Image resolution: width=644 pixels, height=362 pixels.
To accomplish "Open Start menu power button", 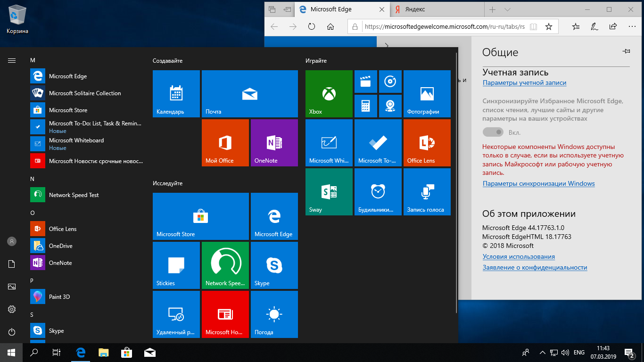I will (x=12, y=332).
